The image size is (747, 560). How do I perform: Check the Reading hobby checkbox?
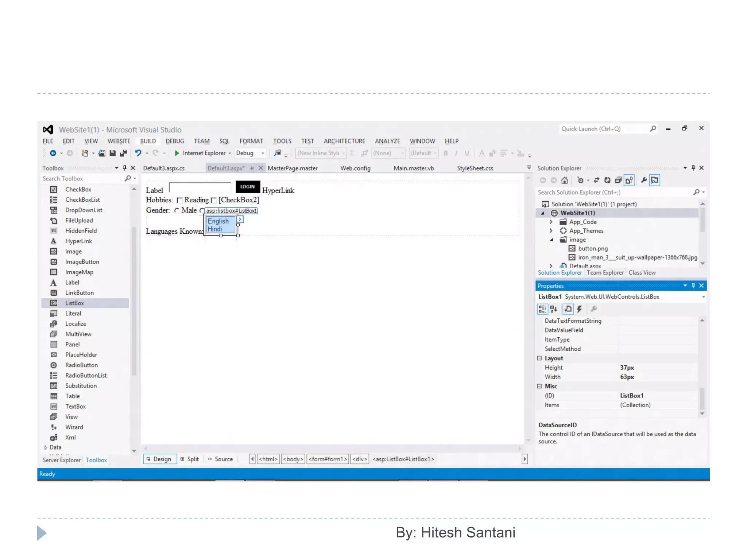(179, 200)
